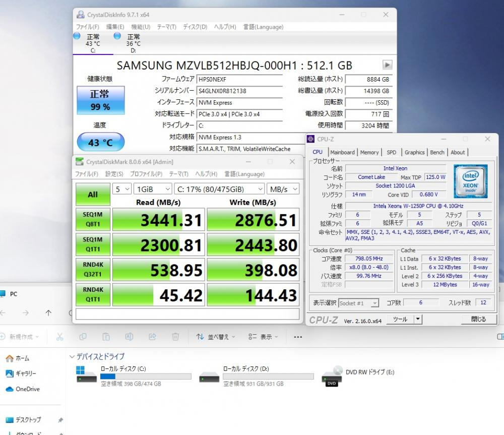
Task: Go up one folder in Explorer
Action: [48, 313]
